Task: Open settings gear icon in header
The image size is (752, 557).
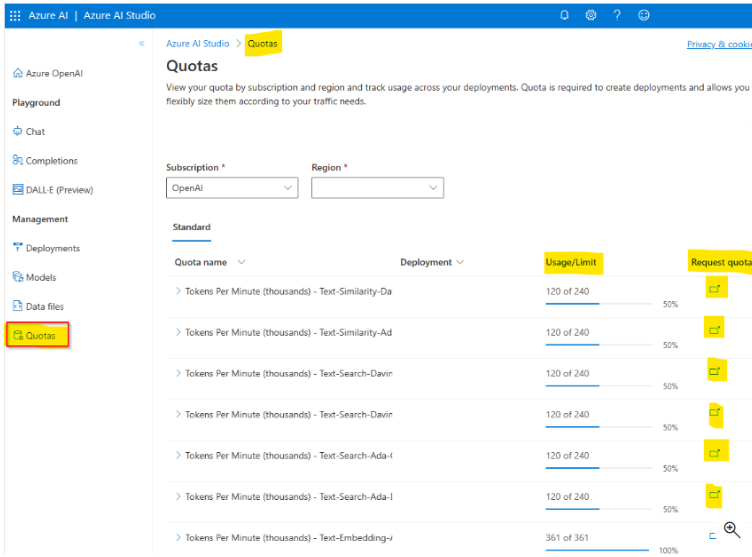Action: 591,15
